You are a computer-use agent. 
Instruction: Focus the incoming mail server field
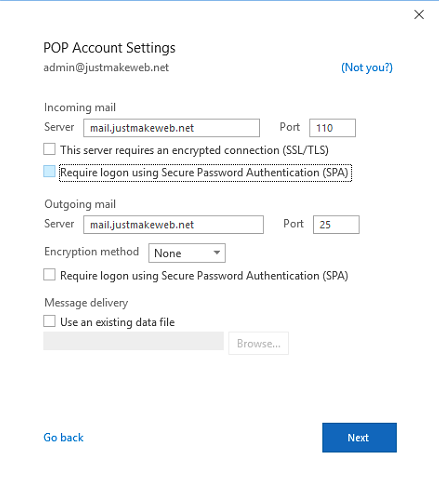click(171, 128)
